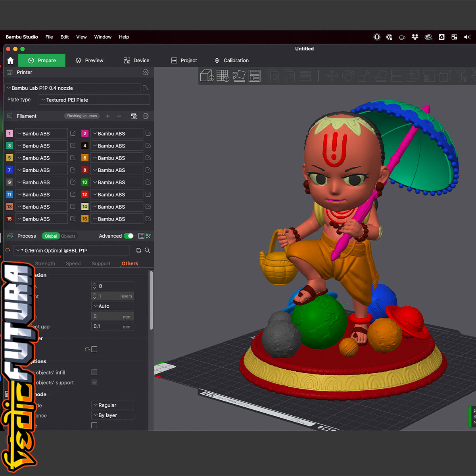Click the Arrange all objects icon
This screenshot has width=476, height=476.
click(254, 75)
